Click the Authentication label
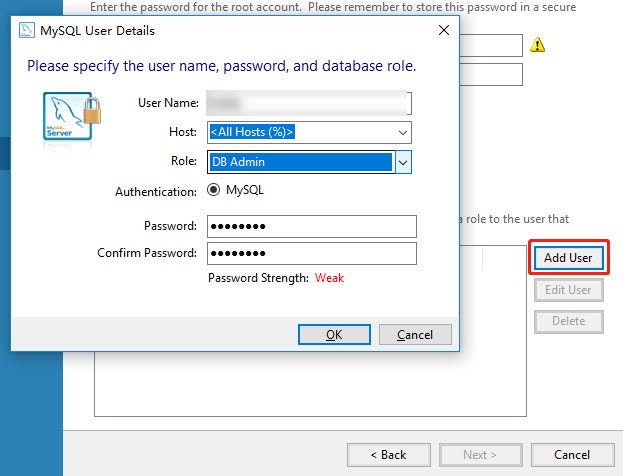Image resolution: width=623 pixels, height=476 pixels. (156, 192)
